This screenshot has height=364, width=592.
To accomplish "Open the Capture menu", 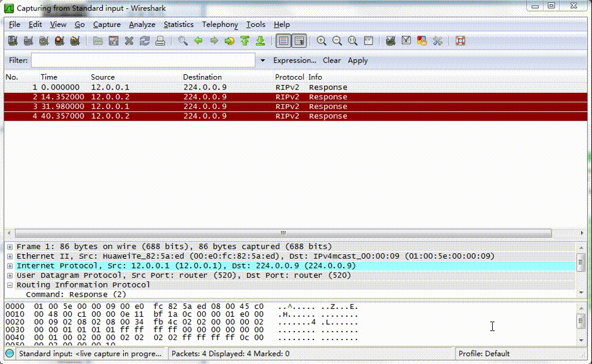I will point(107,25).
